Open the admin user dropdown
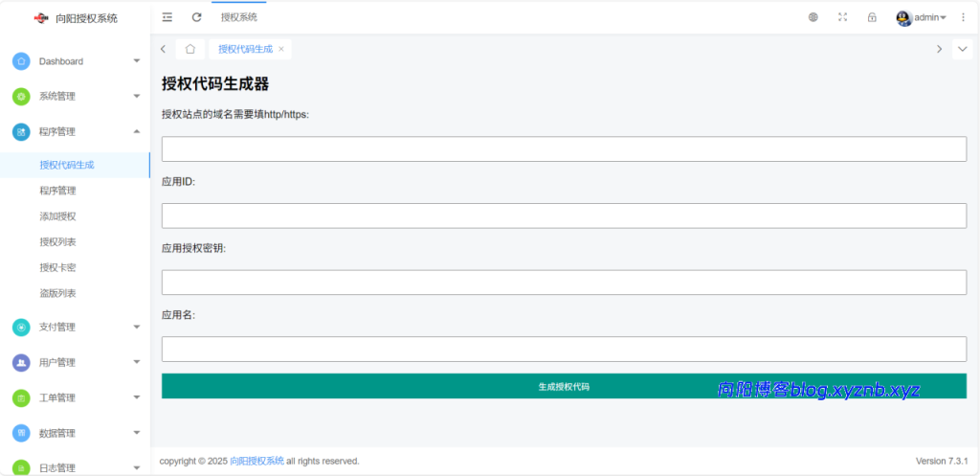 (922, 17)
